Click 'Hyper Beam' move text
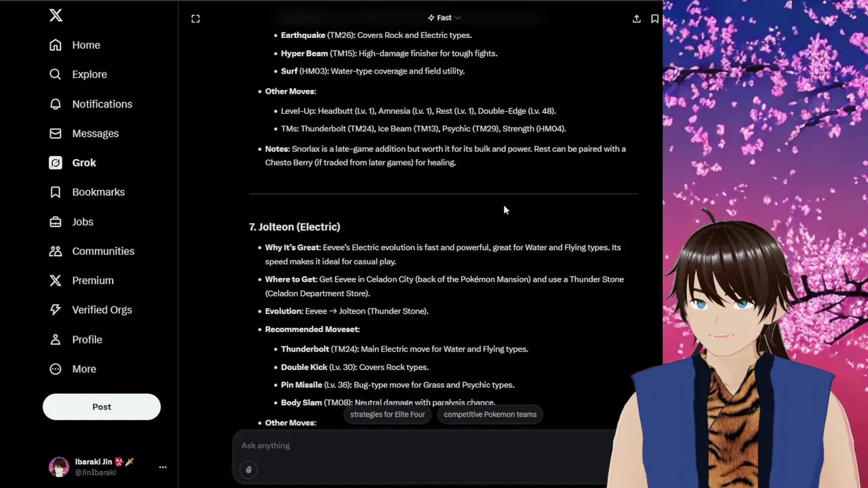Image resolution: width=868 pixels, height=488 pixels. 304,54
